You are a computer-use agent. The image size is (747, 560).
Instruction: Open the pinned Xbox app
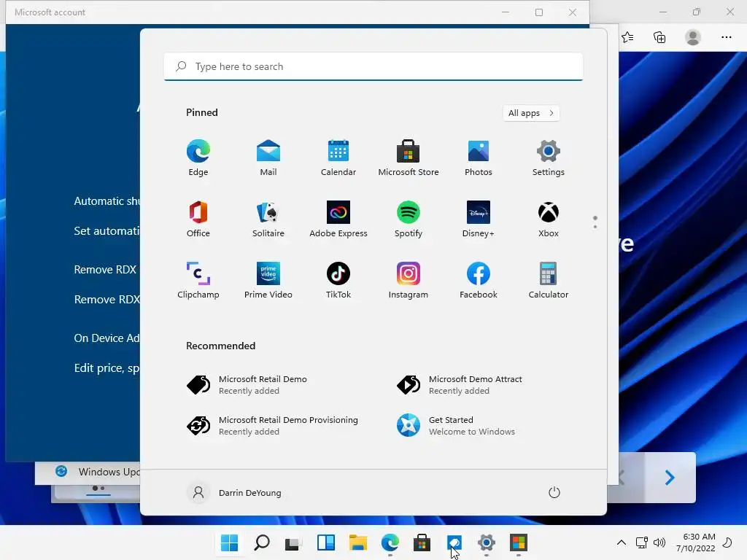[x=549, y=219]
